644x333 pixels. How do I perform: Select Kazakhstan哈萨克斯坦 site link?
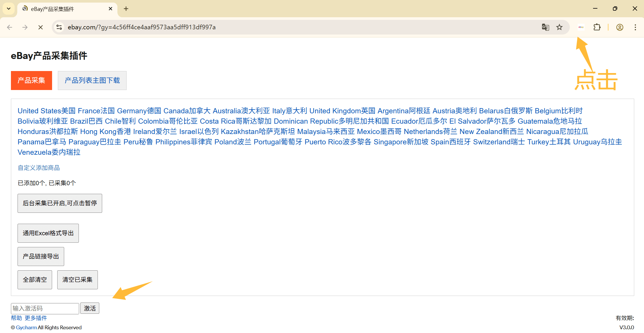258,132
